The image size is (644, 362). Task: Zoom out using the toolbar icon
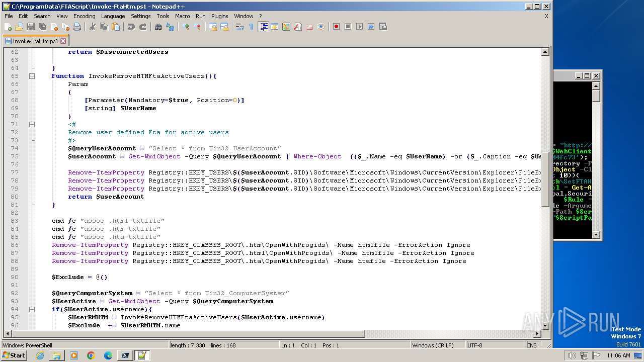(x=197, y=27)
